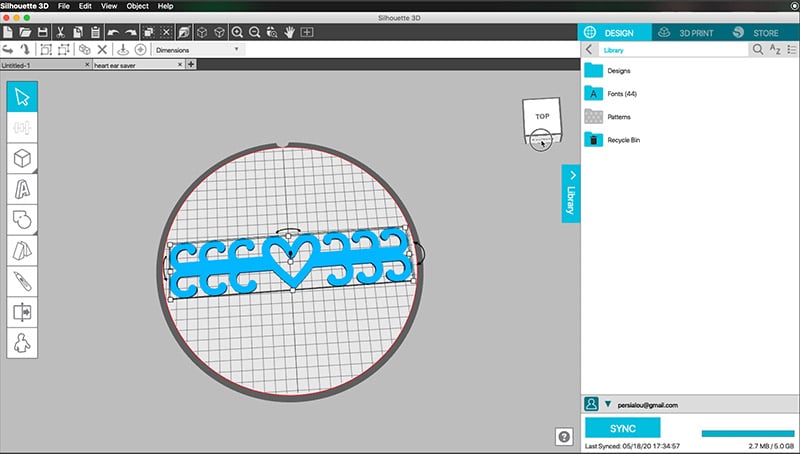Screen dimensions: 800x454
Task: Zoom out of the canvas
Action: coord(255,32)
